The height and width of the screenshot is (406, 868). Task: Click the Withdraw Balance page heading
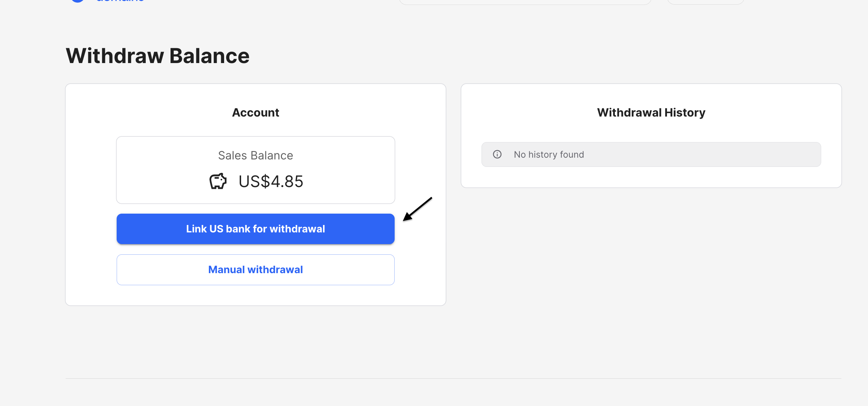point(157,56)
